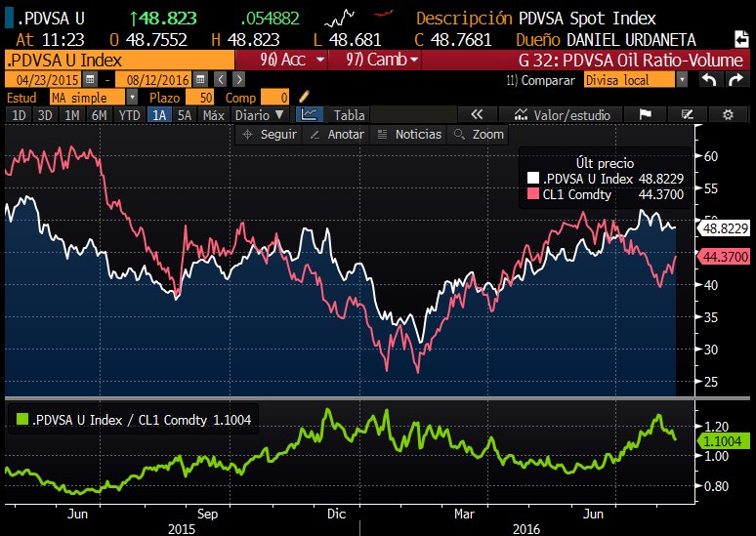The image size is (756, 536).
Task: Select the 5A time range
Action: point(185,115)
